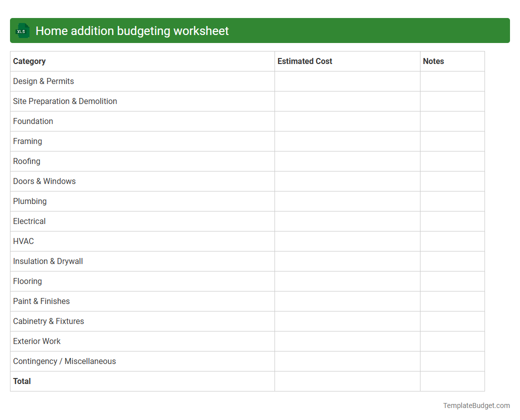520x420 pixels.
Task: Click the green XLS file icon
Action: pyautogui.click(x=22, y=30)
